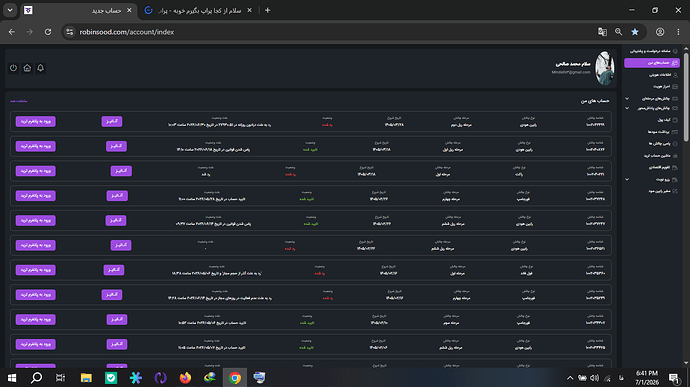The width and height of the screenshot is (690, 387).
Task: Open Task View on taskbar
Action: pyautogui.click(x=61, y=378)
